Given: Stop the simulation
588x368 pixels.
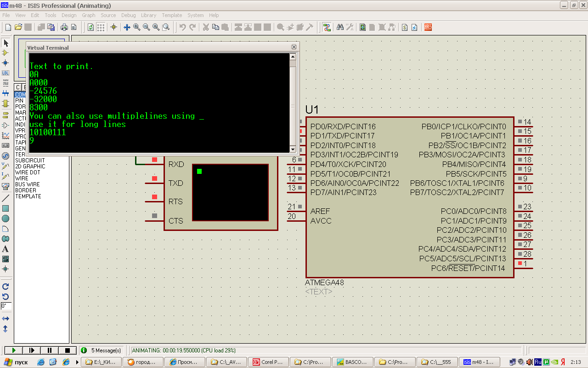Looking at the screenshot, I should click(x=67, y=351).
